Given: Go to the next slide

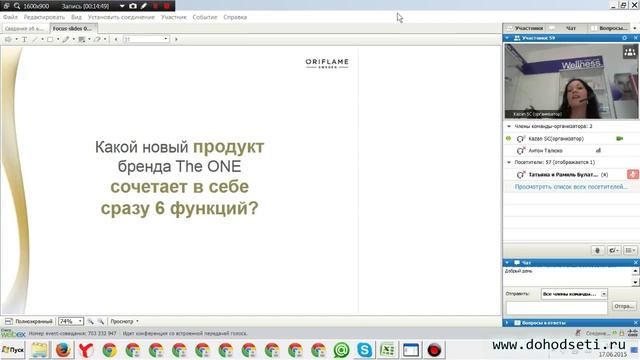Looking at the screenshot, I should point(176,40).
